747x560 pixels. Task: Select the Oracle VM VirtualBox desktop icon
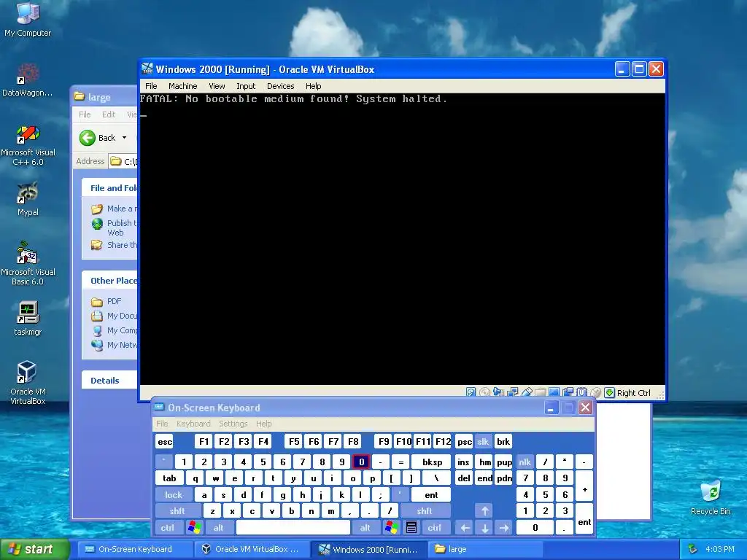click(x=28, y=383)
